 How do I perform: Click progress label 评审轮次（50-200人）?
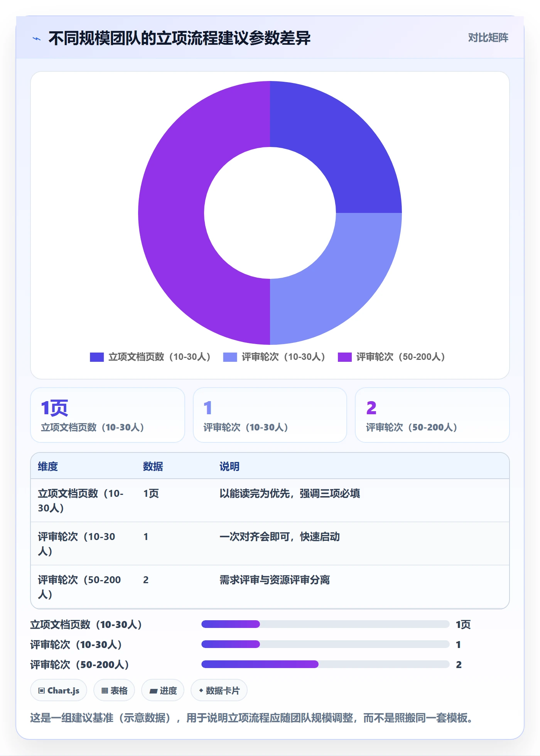tap(80, 665)
